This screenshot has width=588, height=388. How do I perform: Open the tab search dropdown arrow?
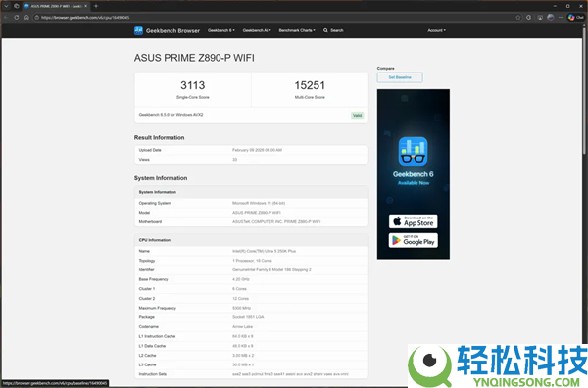[x=6, y=6]
